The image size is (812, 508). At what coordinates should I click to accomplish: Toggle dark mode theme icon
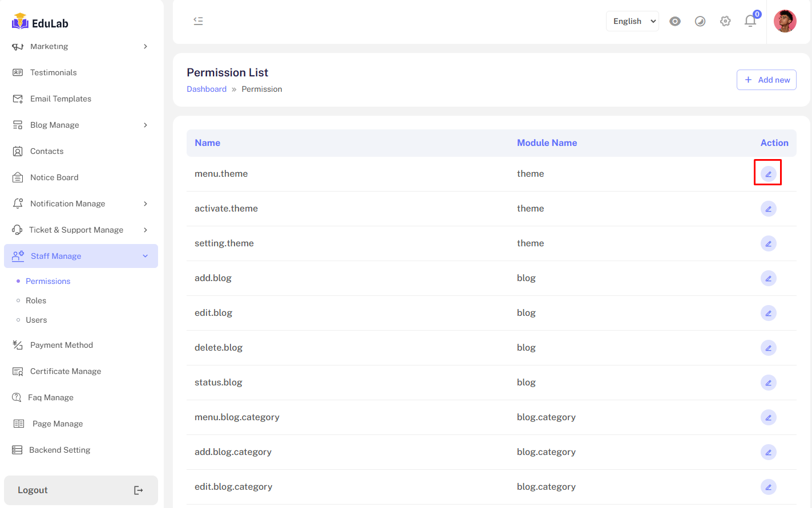700,21
